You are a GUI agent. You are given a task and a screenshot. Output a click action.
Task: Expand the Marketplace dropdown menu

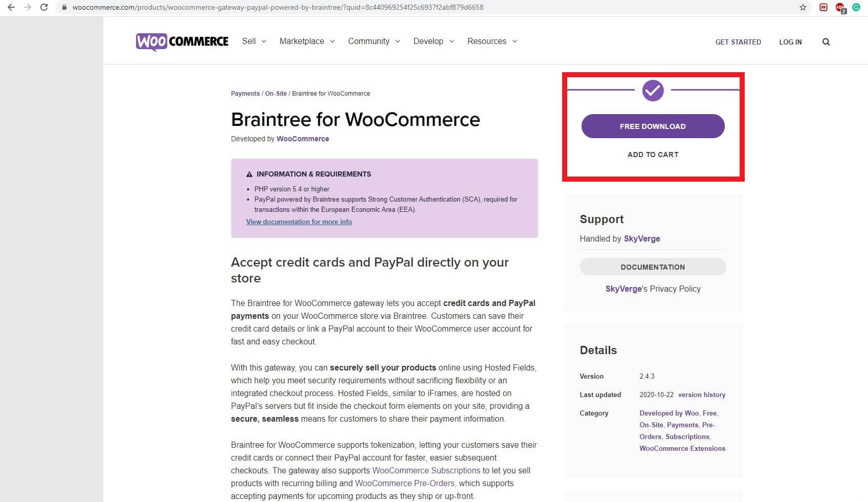click(307, 41)
